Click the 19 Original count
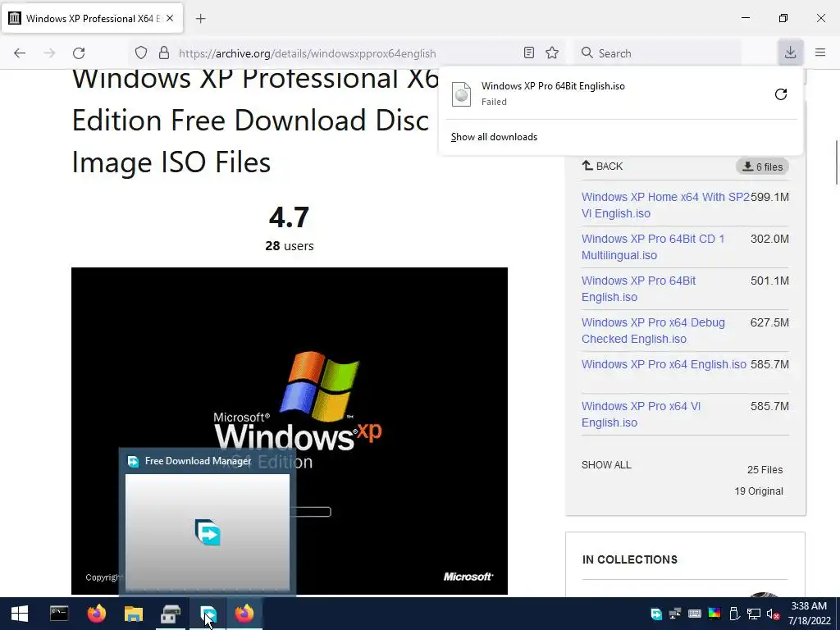The width and height of the screenshot is (840, 630). [x=759, y=491]
